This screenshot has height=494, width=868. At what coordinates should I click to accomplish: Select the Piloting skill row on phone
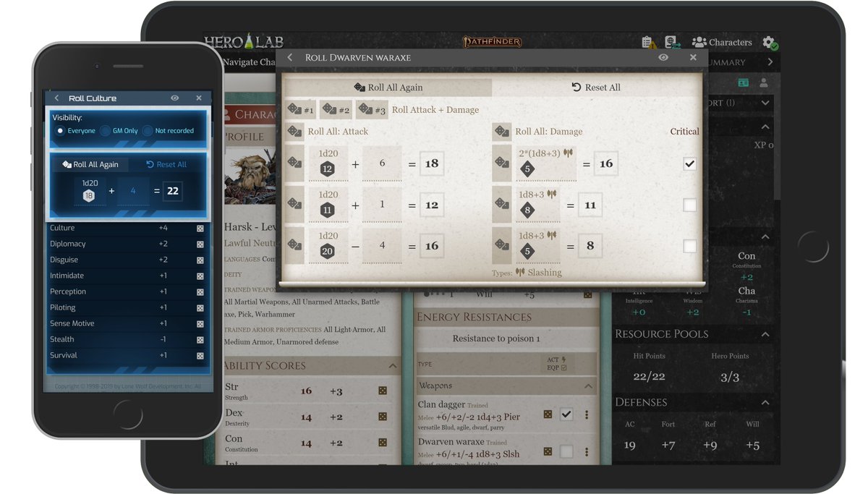point(128,307)
